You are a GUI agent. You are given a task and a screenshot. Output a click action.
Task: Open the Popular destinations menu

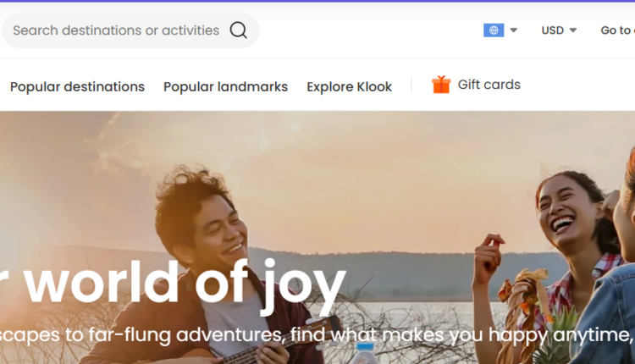(x=77, y=86)
